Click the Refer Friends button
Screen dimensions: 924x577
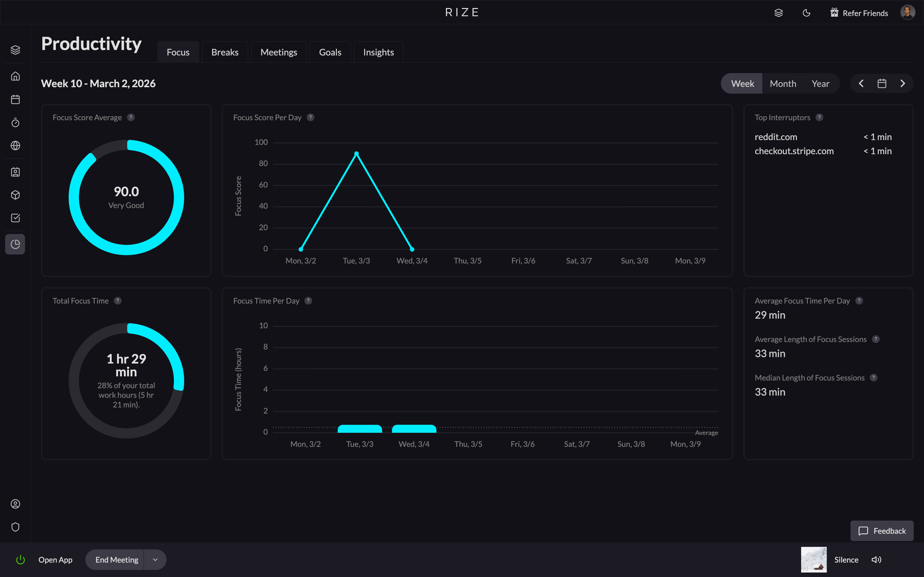coord(859,13)
